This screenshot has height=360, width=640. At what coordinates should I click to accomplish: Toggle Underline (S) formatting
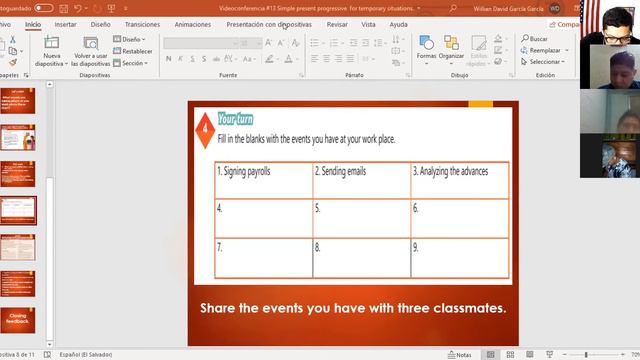coord(192,59)
